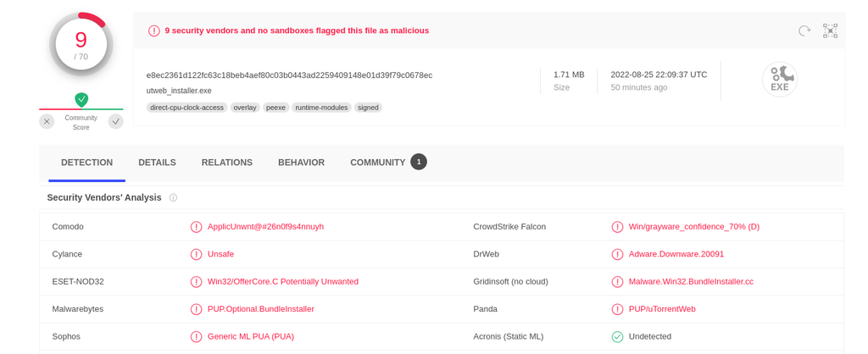Click the alert icon next to Comodo detection
Viewport: 868px width, 354px height.
click(196, 227)
